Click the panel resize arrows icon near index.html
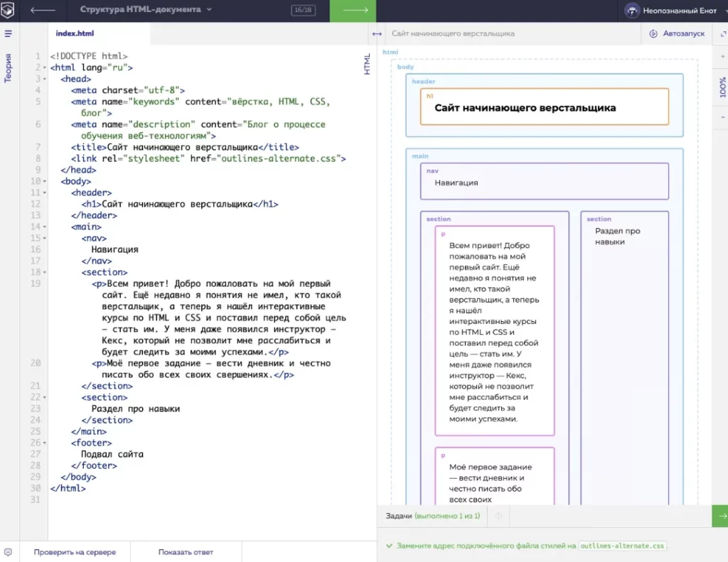Screen dimensions: 728x562 [375, 33]
